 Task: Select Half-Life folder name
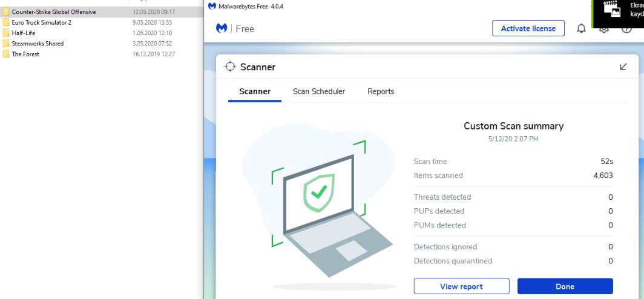pyautogui.click(x=24, y=33)
